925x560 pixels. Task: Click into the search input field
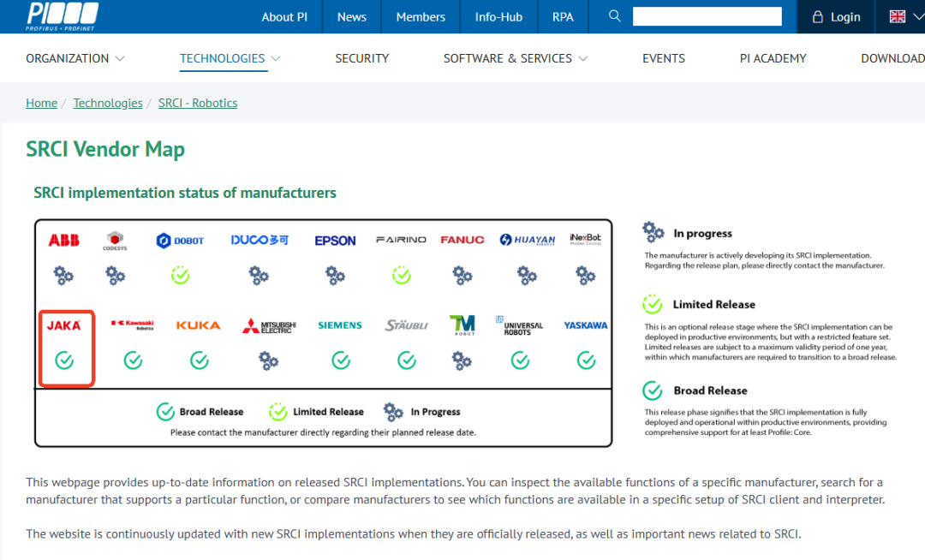coord(707,16)
